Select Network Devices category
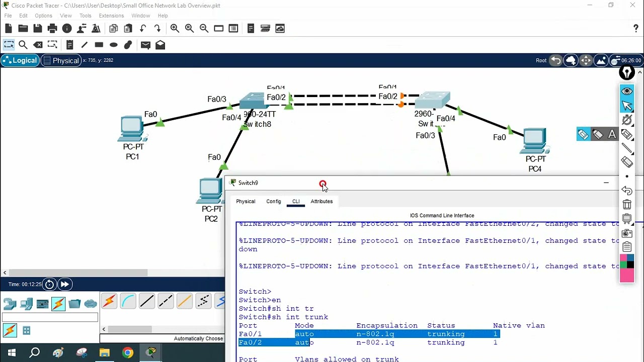The image size is (644, 362). point(10,304)
